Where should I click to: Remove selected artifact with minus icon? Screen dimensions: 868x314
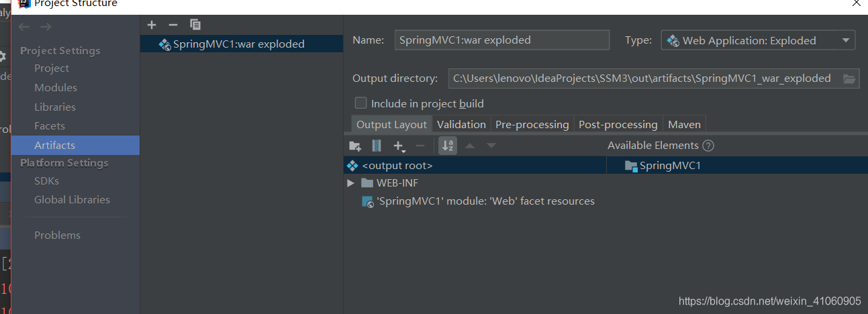pos(173,25)
